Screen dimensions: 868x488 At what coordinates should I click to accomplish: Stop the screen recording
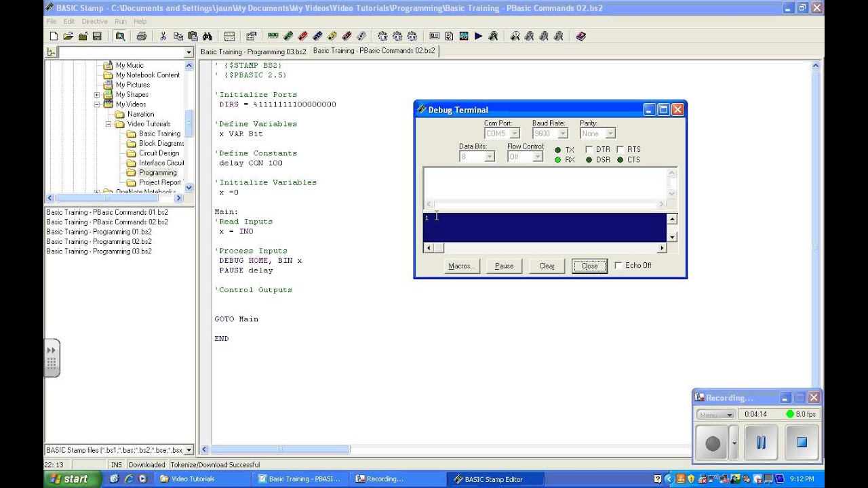pos(802,443)
